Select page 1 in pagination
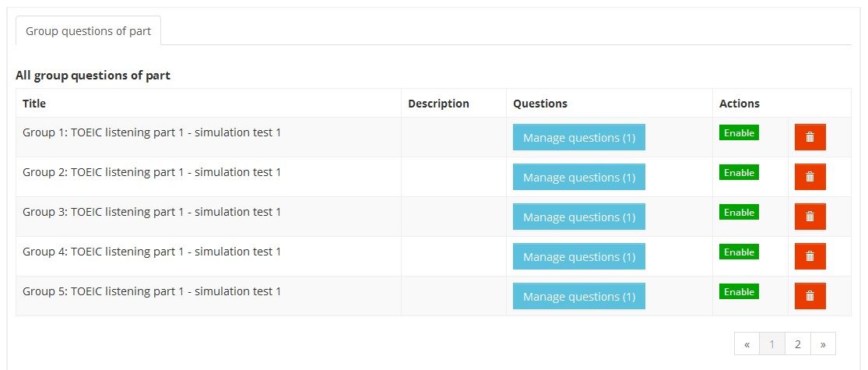 [772, 344]
